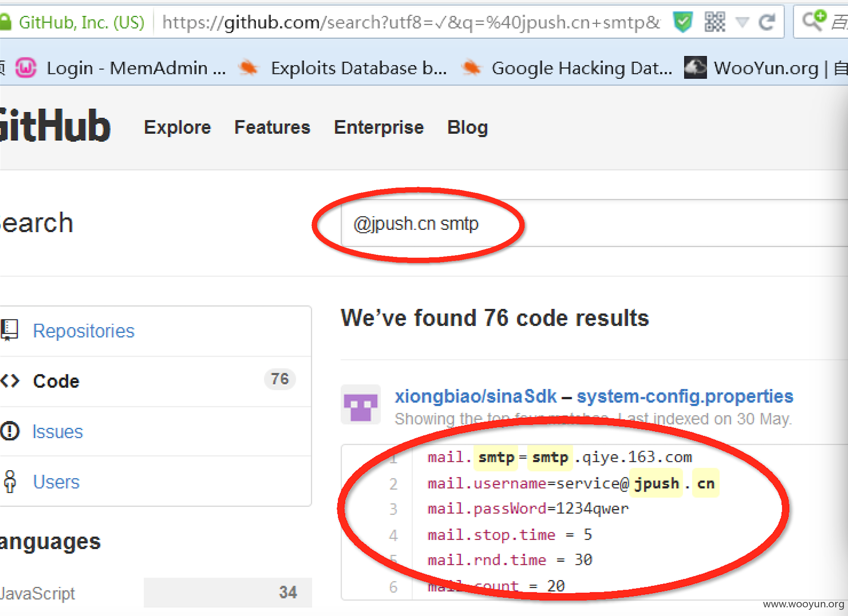Click the xiongbiao purple avatar thumbnail

point(361,405)
